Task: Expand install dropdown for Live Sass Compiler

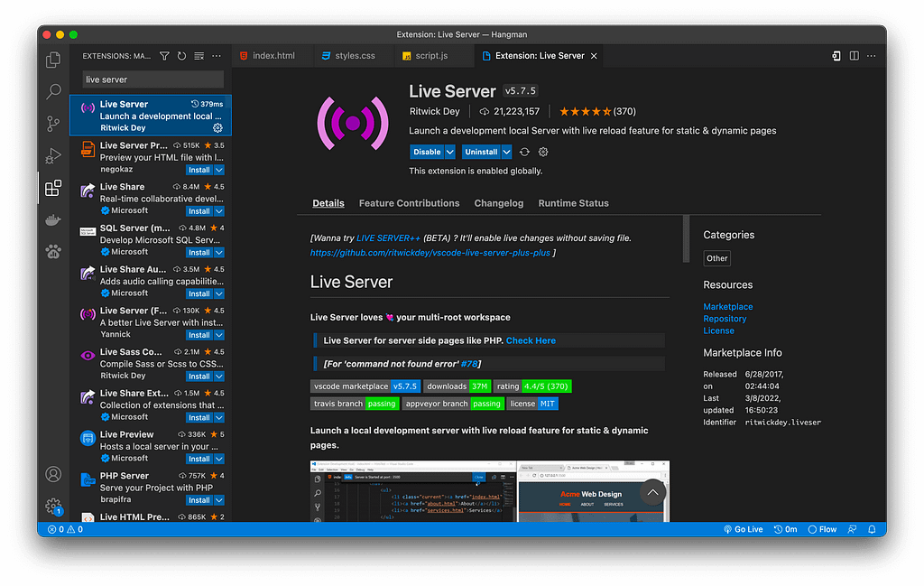Action: (219, 377)
